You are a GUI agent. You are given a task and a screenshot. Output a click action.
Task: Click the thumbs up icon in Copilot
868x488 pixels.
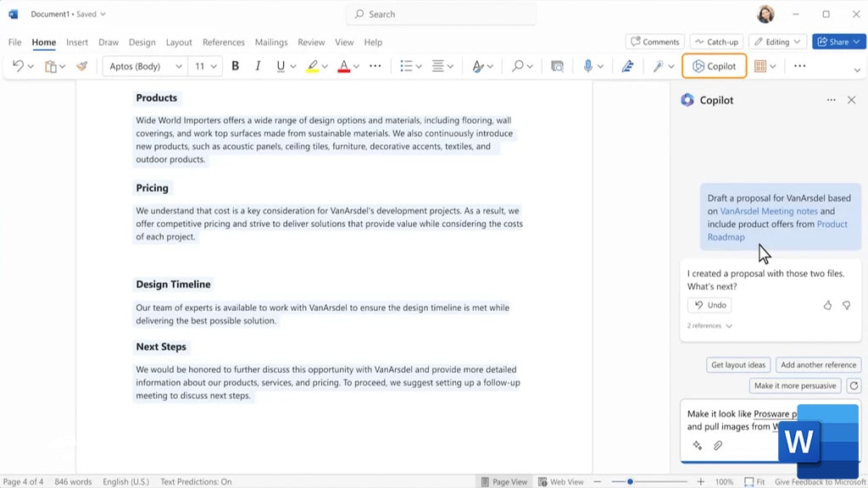point(827,305)
